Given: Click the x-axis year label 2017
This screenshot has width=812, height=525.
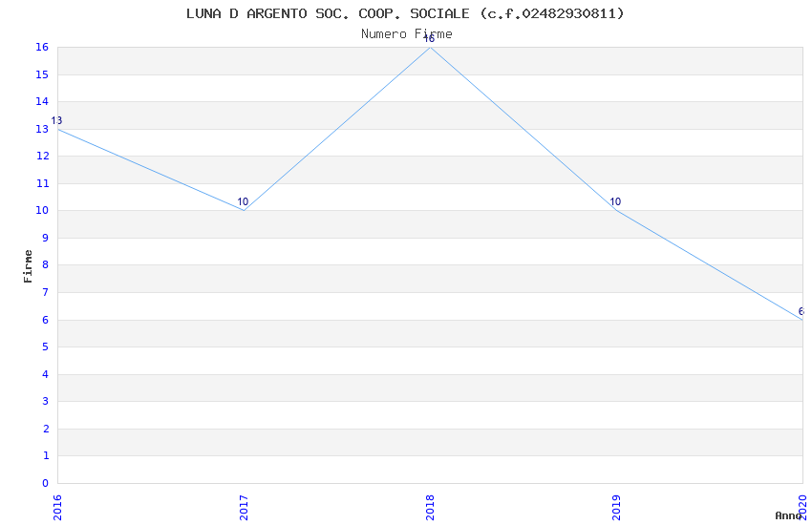Looking at the screenshot, I should tap(244, 508).
